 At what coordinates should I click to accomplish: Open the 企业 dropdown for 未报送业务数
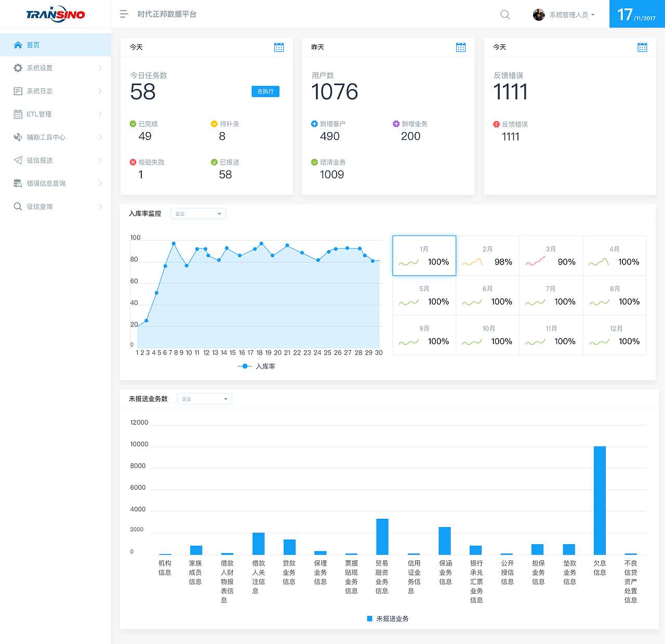pos(204,399)
